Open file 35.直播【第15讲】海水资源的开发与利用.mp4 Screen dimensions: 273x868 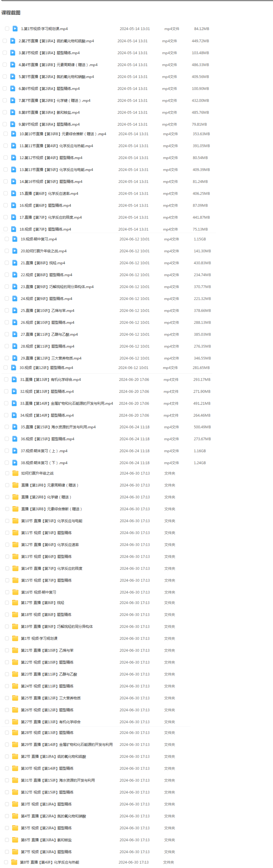pyautogui.click(x=58, y=427)
